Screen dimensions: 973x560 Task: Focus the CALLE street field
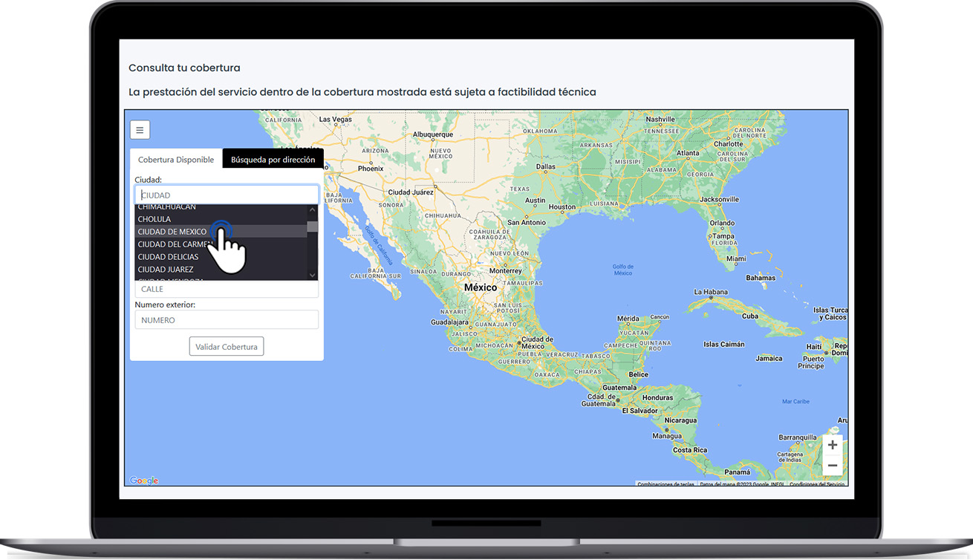coord(227,289)
